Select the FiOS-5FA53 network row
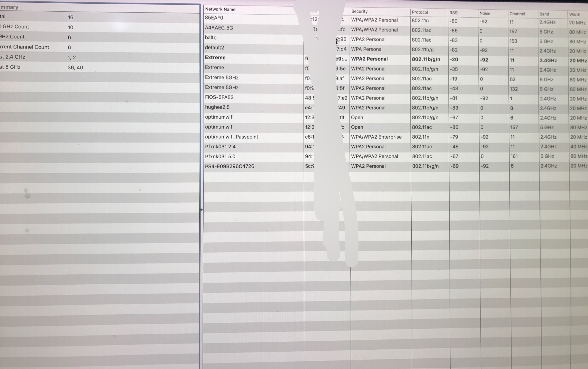Image resolution: width=588 pixels, height=369 pixels. click(x=219, y=97)
